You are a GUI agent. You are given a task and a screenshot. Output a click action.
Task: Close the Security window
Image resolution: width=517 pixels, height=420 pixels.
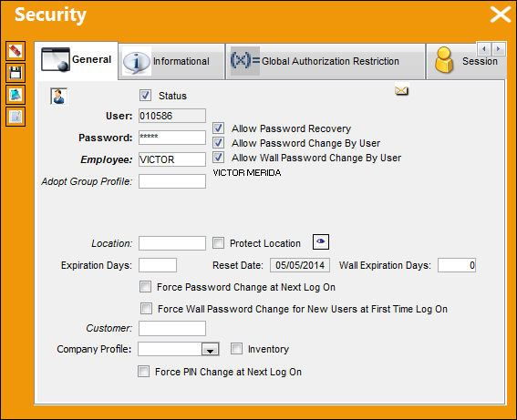(x=500, y=15)
